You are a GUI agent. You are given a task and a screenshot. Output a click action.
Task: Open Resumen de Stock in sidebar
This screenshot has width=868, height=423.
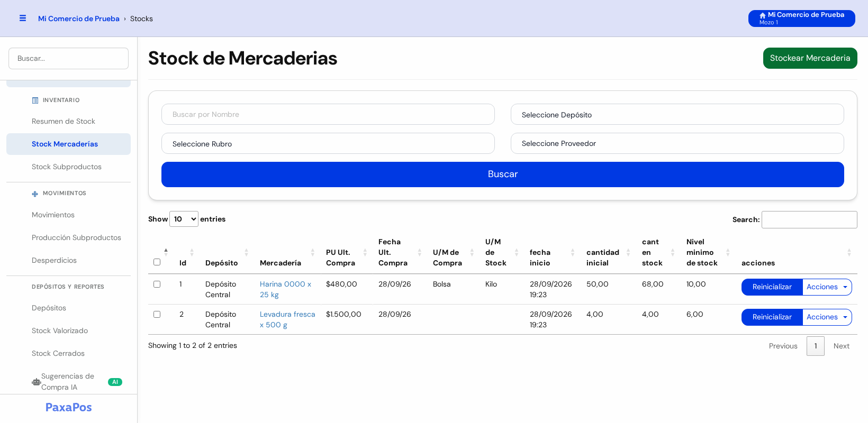pos(68,121)
